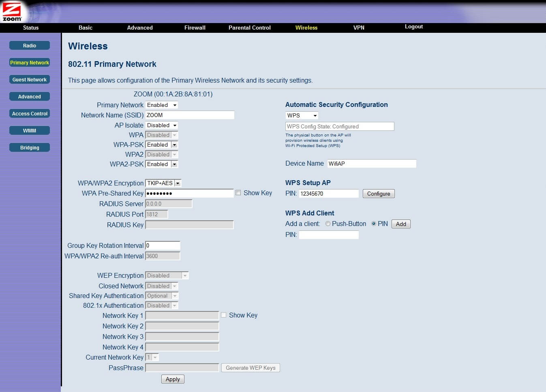The image size is (546, 392).
Task: Click the Apply button
Action: coord(173,379)
